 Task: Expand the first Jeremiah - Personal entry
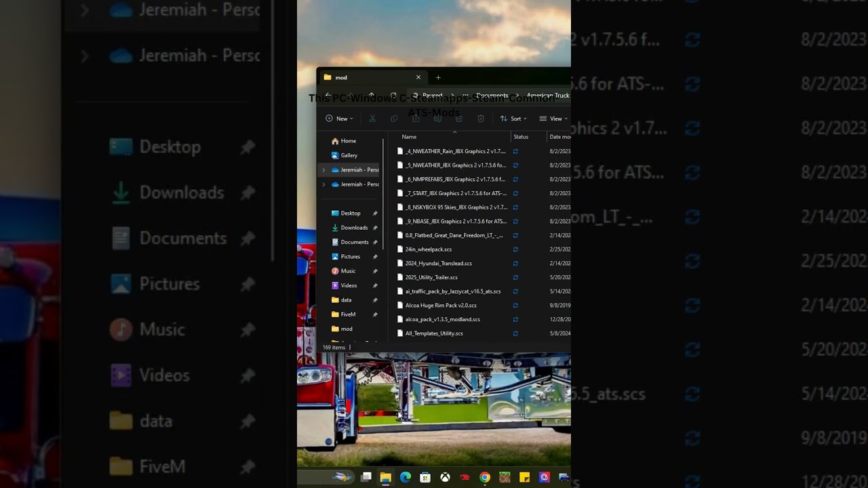[x=323, y=170]
